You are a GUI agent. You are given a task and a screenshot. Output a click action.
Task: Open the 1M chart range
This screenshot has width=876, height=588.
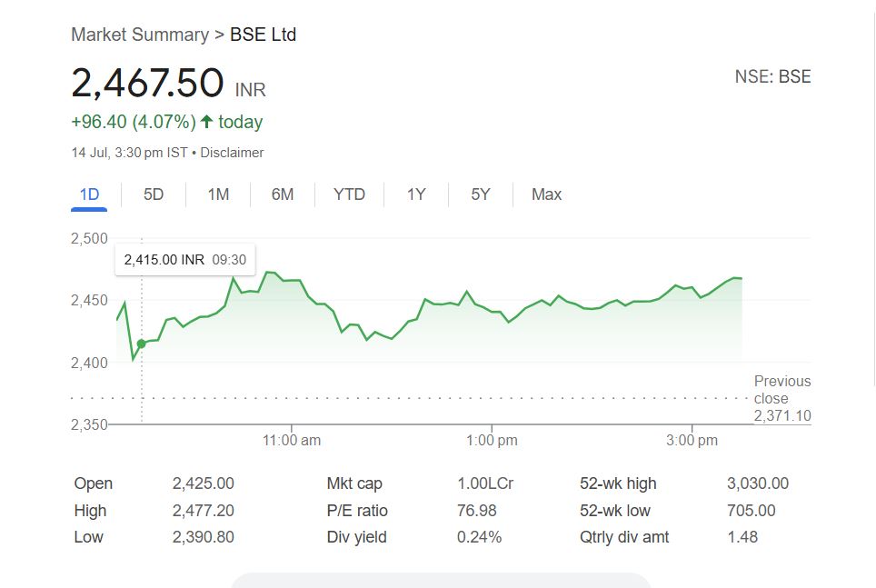[x=218, y=194]
